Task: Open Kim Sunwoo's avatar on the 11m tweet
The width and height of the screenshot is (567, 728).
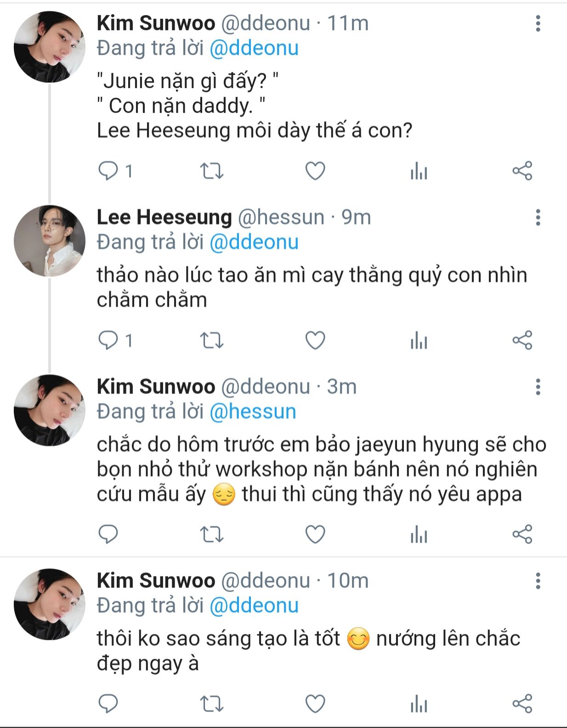Action: (x=50, y=47)
